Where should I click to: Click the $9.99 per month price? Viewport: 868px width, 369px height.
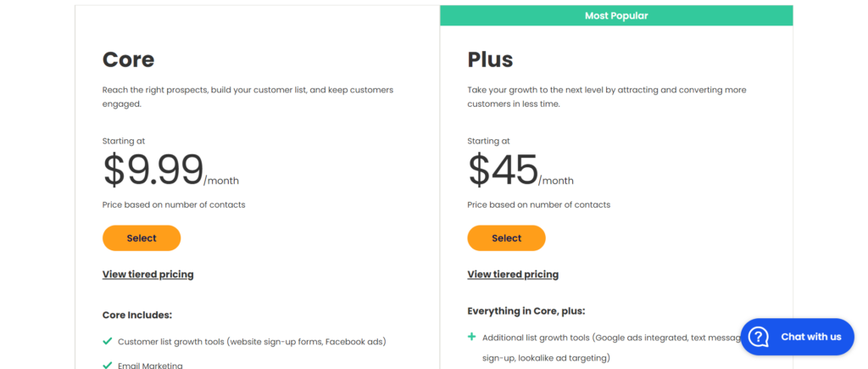tap(170, 171)
